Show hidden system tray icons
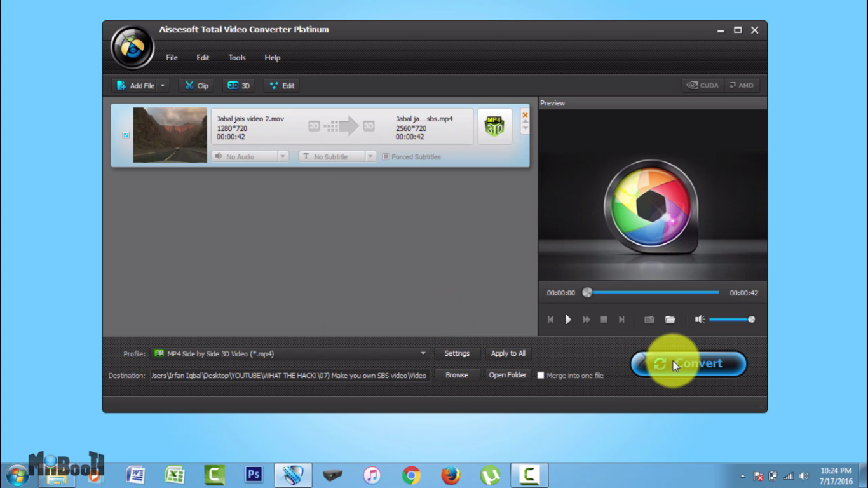 [x=743, y=476]
